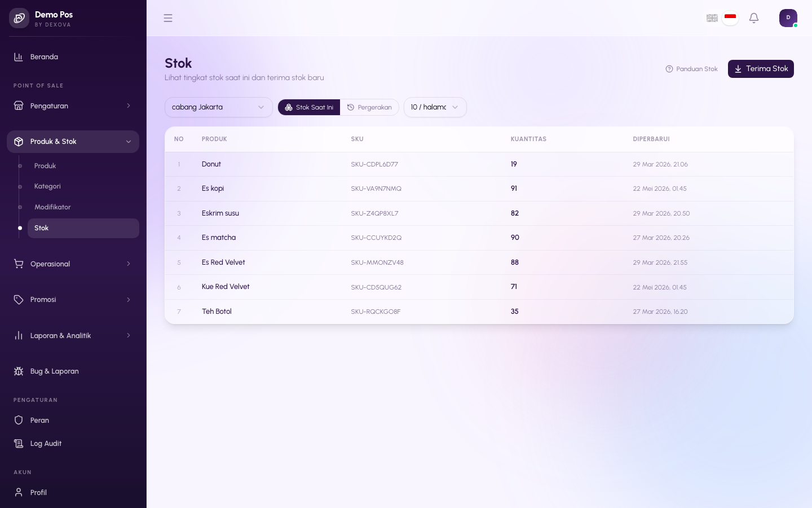Screen dimensions: 812x508
Task: Click the SKU column header
Action: [357, 139]
